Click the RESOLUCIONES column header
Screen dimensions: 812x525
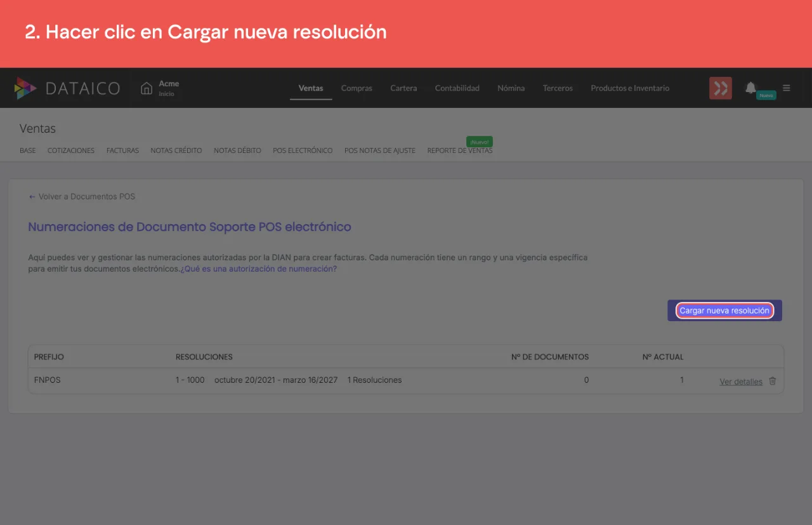204,357
